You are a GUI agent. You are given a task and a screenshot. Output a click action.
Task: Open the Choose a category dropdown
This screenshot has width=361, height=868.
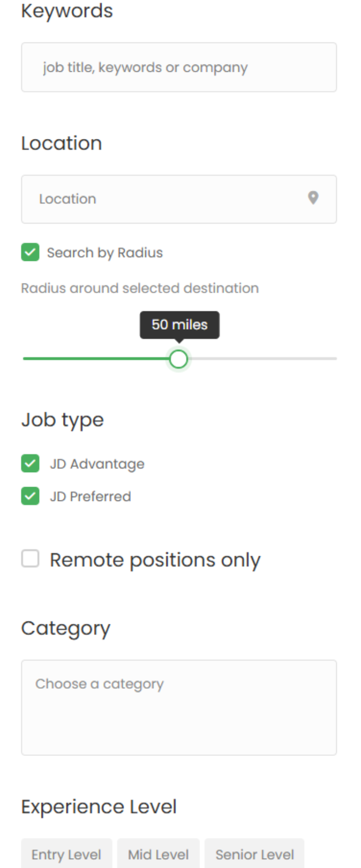[x=179, y=707]
